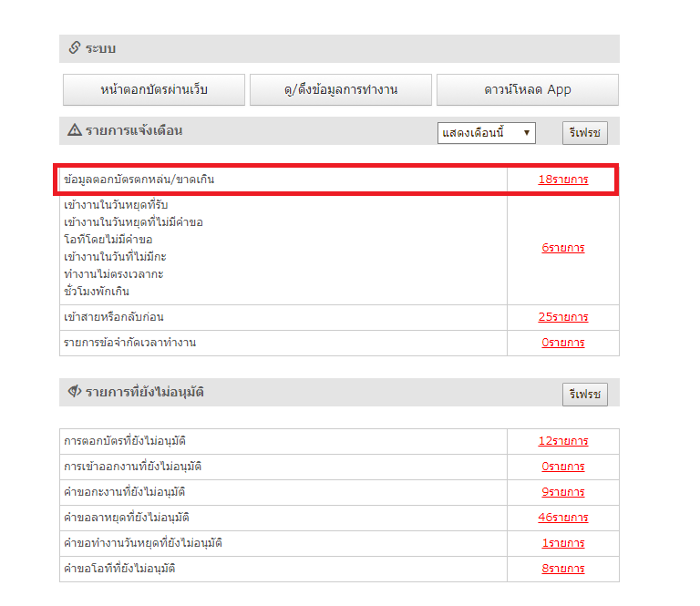Screen dimensions: 700x606
Task: Open ดู/ดึงข้อมูลการทำงาน button
Action: pos(340,89)
